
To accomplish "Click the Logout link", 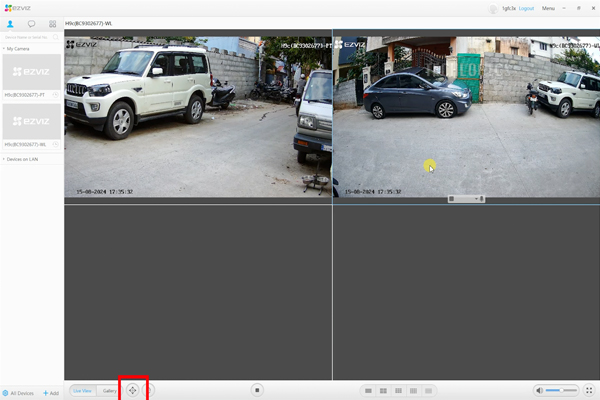I will click(527, 8).
